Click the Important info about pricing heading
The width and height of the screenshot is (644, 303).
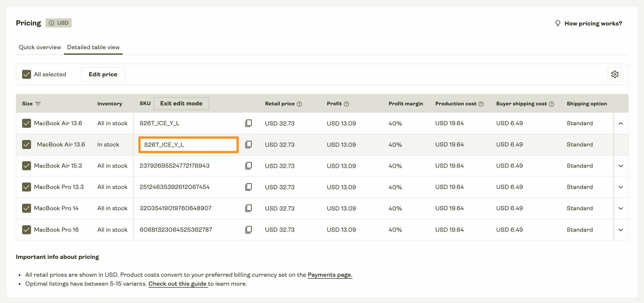click(57, 257)
